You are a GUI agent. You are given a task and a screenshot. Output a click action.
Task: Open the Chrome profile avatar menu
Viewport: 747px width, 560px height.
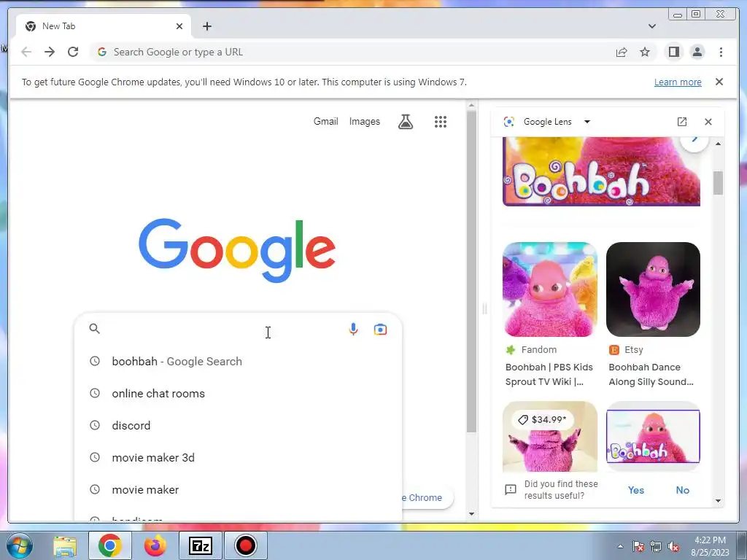tap(697, 52)
